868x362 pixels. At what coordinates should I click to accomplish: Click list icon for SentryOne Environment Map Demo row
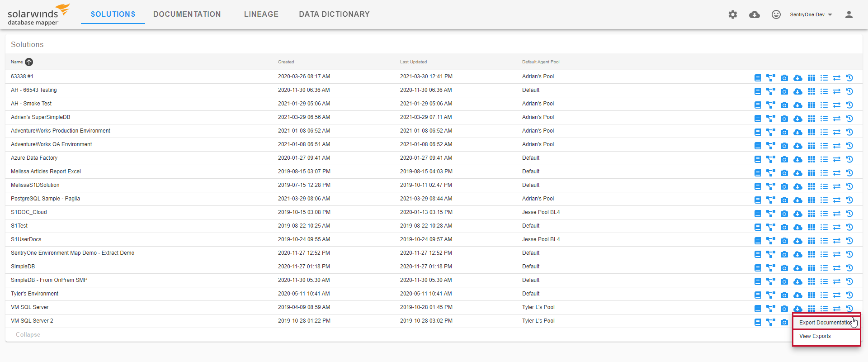(x=824, y=254)
